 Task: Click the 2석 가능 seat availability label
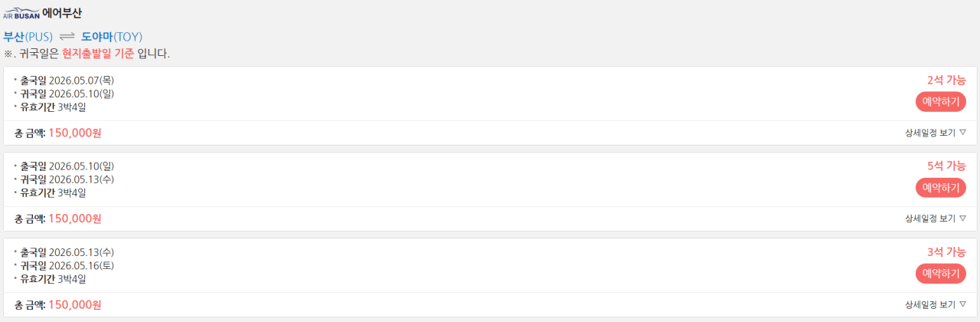pyautogui.click(x=946, y=80)
